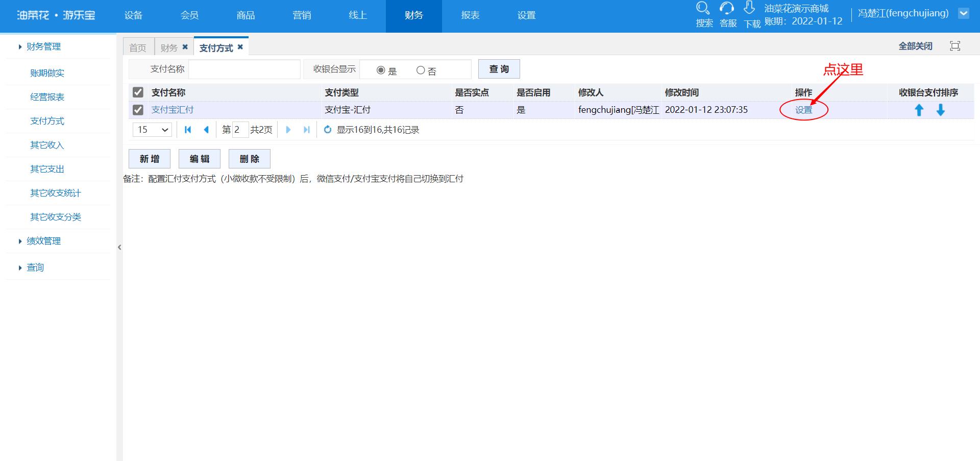Click the 新增 button
This screenshot has height=461, width=980.
point(150,159)
